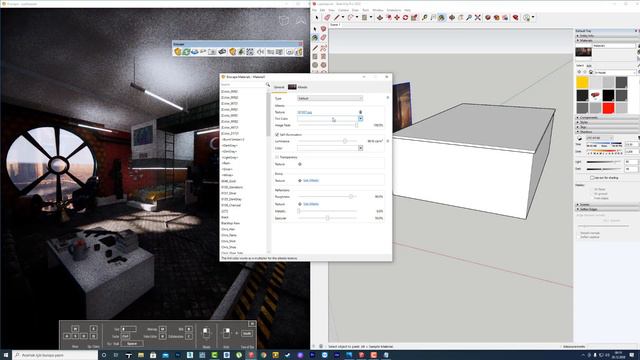The image size is (640, 360).
Task: Select Black in Enscape material list
Action: tap(225, 217)
